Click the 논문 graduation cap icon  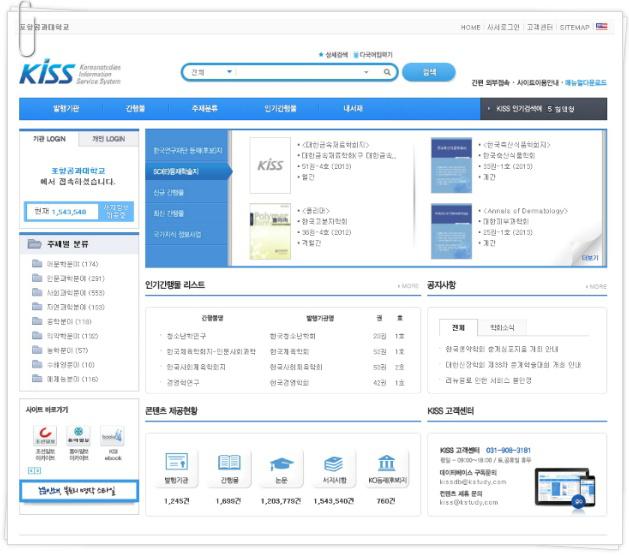pyautogui.click(x=282, y=464)
